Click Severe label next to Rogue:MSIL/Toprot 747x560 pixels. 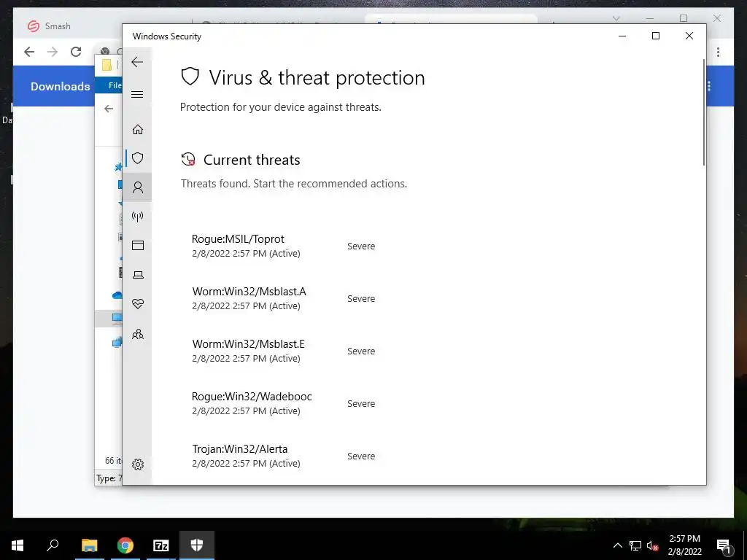[361, 246]
